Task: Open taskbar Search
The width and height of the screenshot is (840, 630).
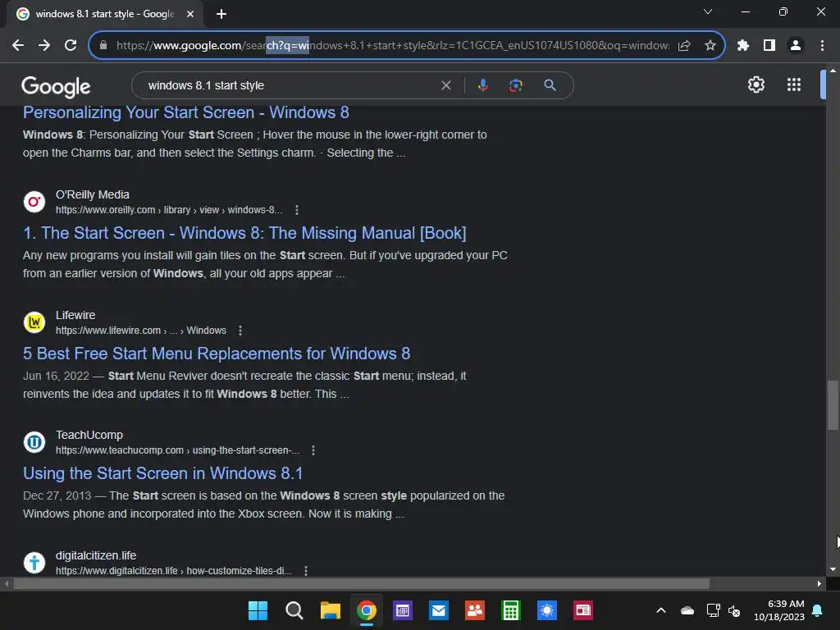Action: (294, 610)
